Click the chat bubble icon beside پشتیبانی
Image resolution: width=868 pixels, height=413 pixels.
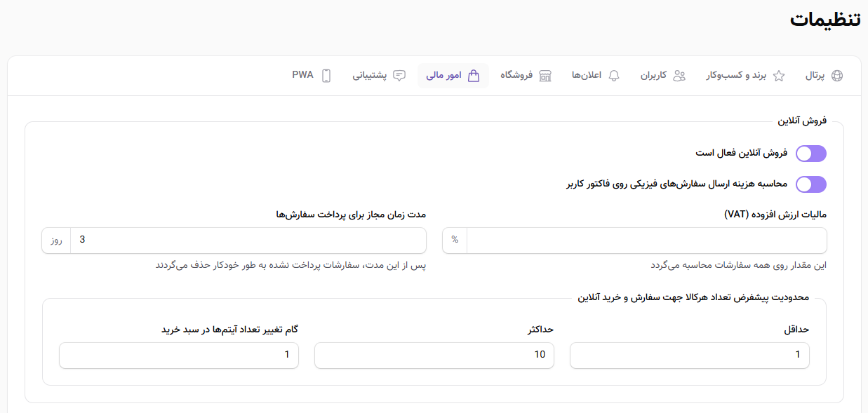click(399, 76)
